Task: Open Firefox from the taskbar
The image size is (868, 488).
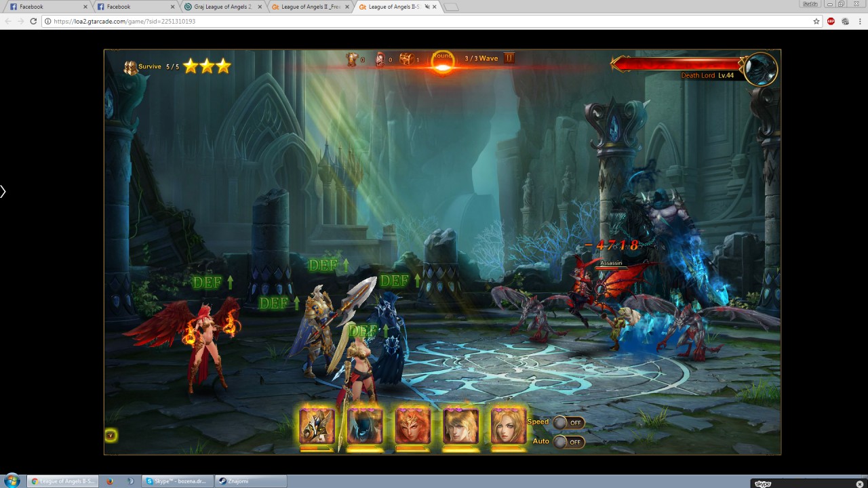Action: tap(110, 481)
